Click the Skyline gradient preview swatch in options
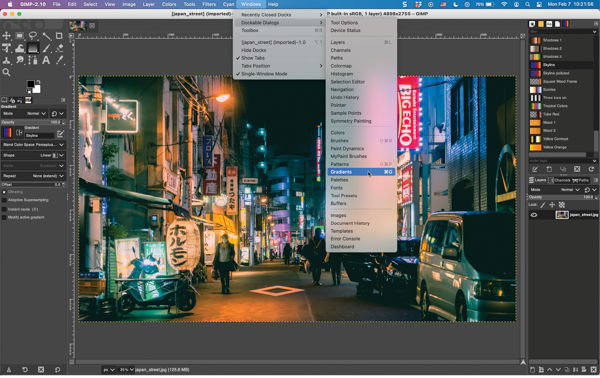Image resolution: width=600 pixels, height=378 pixels. click(x=7, y=133)
